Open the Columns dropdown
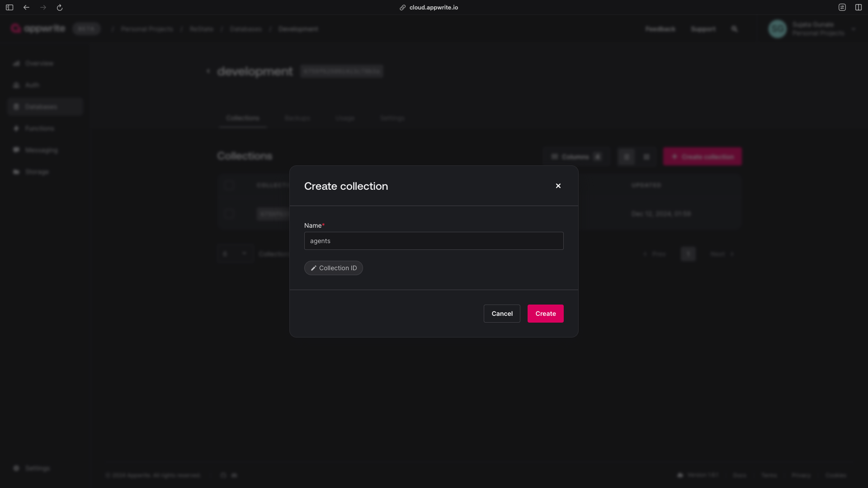 [x=576, y=157]
